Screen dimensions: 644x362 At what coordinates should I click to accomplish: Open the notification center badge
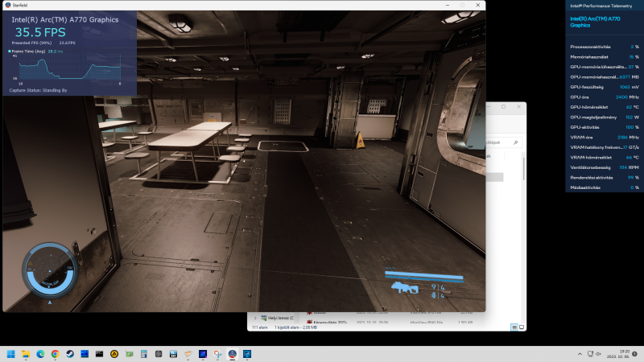click(x=634, y=354)
